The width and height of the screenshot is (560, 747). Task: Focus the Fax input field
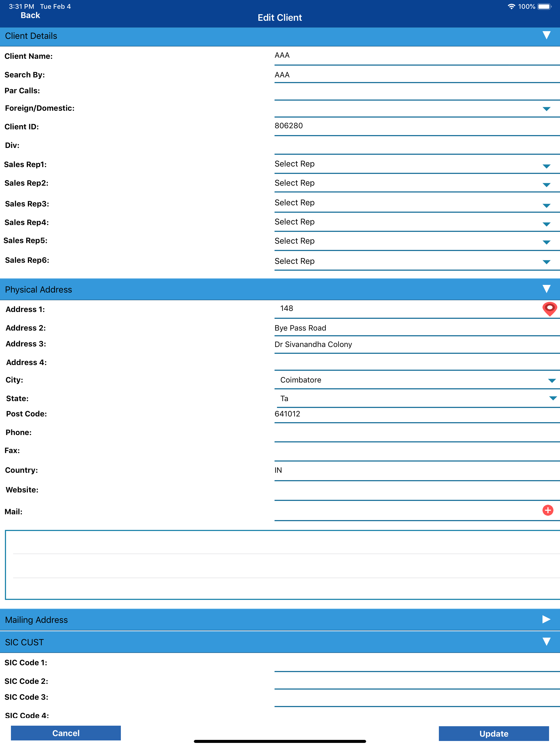tap(417, 452)
